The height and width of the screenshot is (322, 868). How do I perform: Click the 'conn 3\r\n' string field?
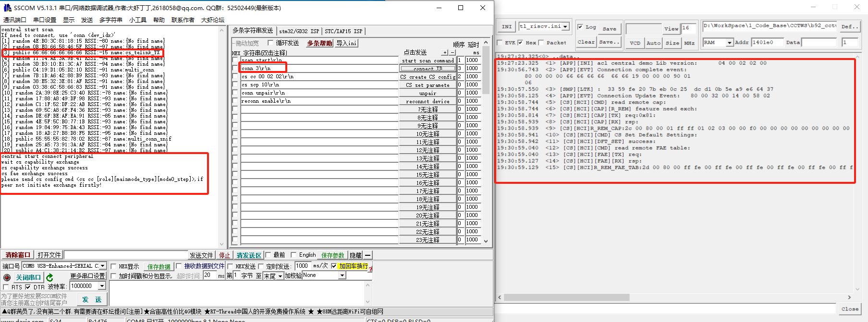319,68
